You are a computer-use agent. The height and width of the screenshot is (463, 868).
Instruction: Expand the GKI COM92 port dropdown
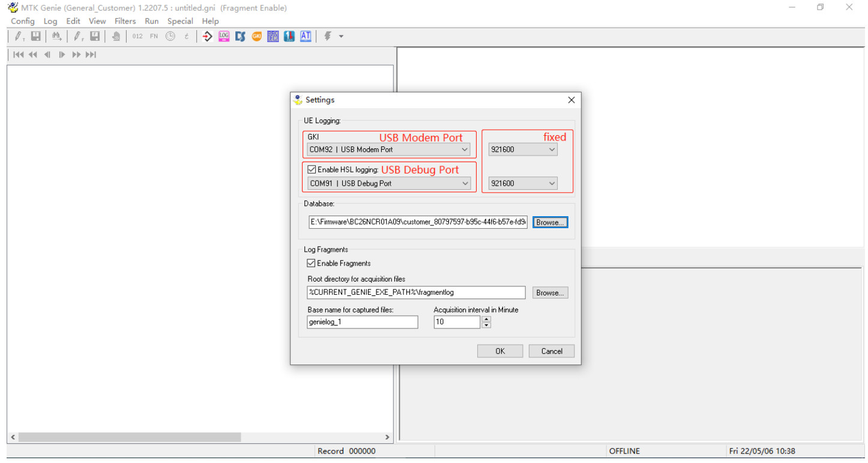pos(464,150)
